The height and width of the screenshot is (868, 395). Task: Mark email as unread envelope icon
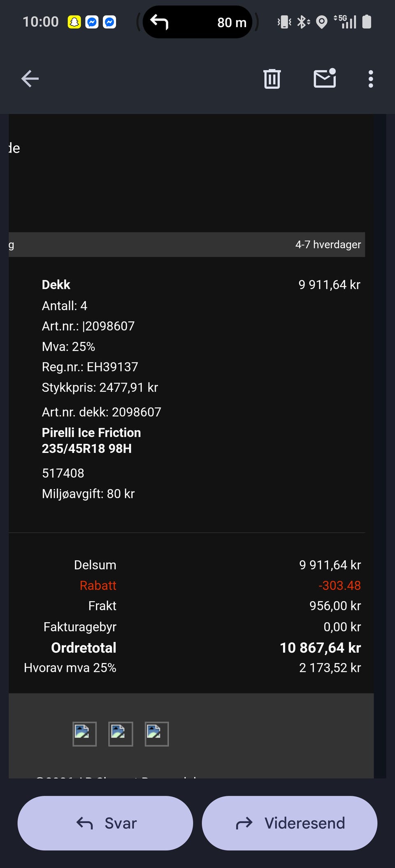click(x=325, y=78)
